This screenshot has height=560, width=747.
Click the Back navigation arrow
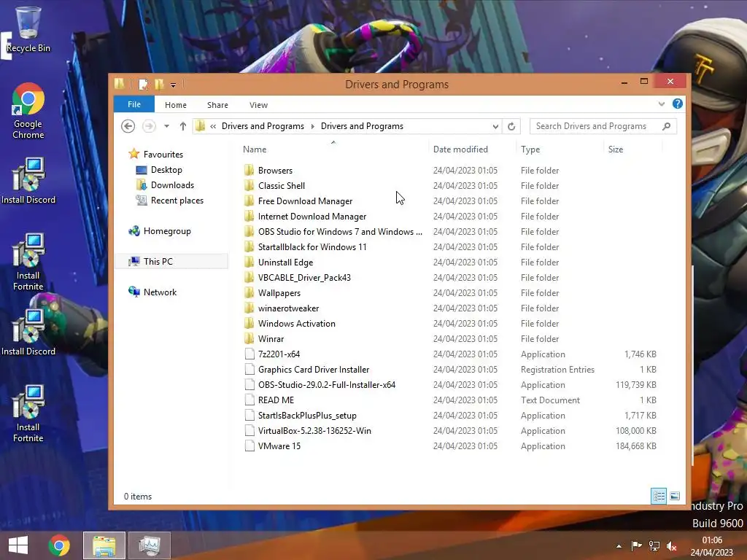[128, 126]
